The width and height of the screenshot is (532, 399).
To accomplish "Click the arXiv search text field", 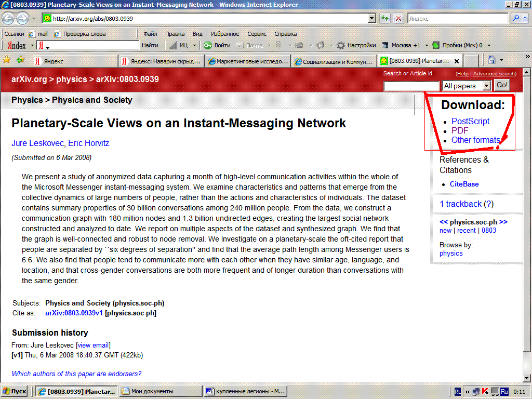I will tap(411, 86).
